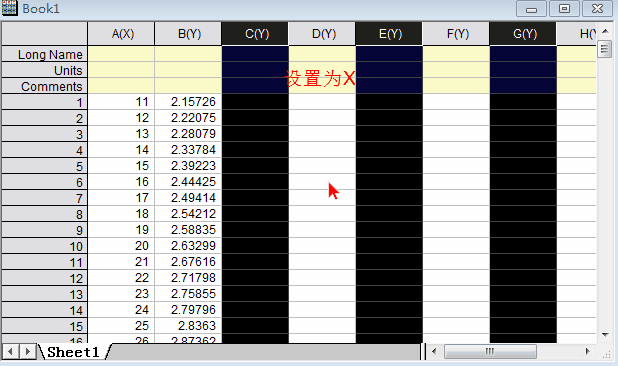Screen dimensions: 618x366
Task: Click cell with value 2.22075
Action: (188, 118)
